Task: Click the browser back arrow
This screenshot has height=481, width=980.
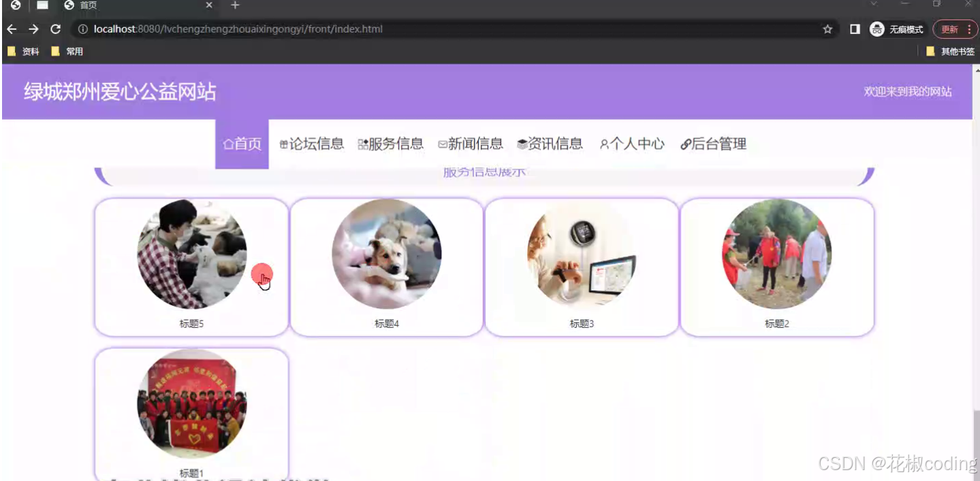Action: 12,29
